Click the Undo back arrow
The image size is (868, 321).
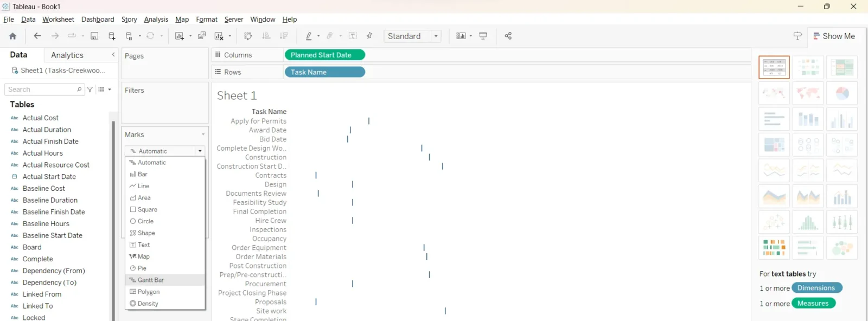coord(37,36)
